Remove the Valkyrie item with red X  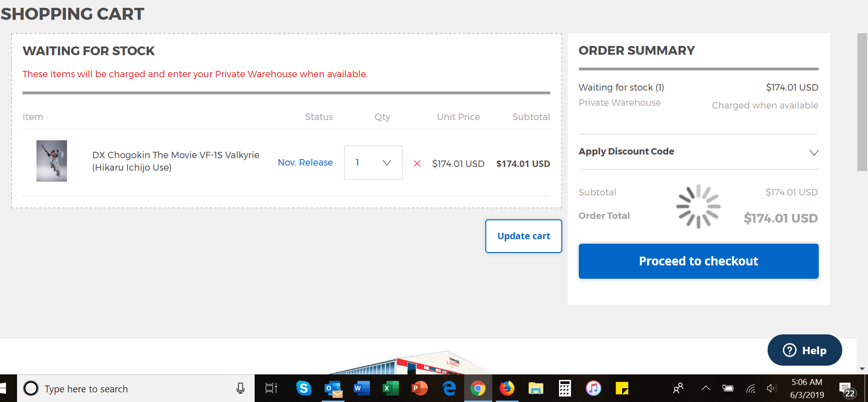click(417, 163)
